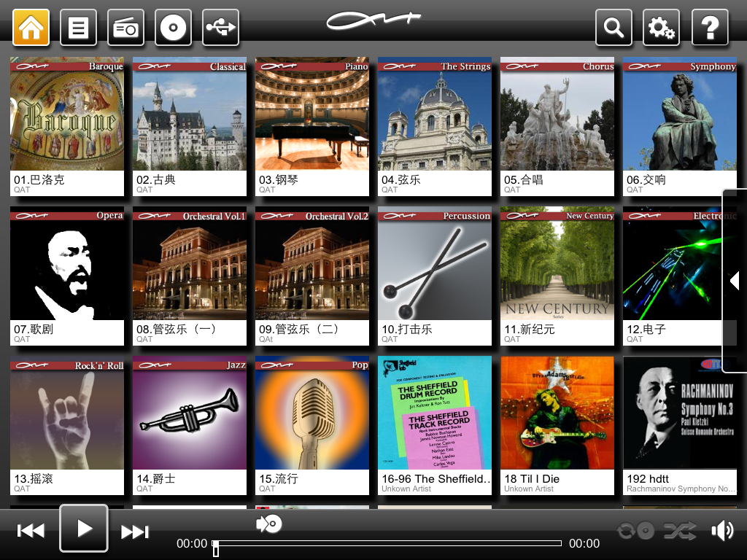
Task: Click the "Rachmaninov Symphony No..." artist text
Action: pyautogui.click(x=681, y=489)
